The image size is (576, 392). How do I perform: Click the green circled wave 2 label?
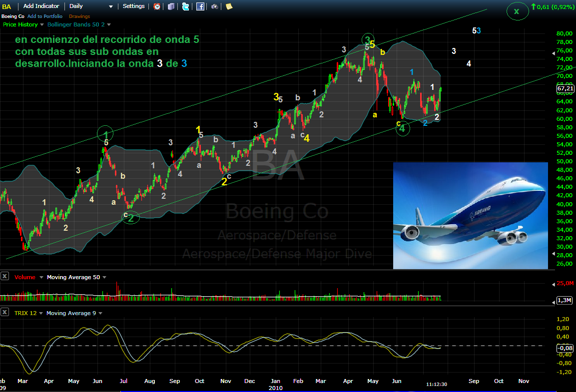131,218
